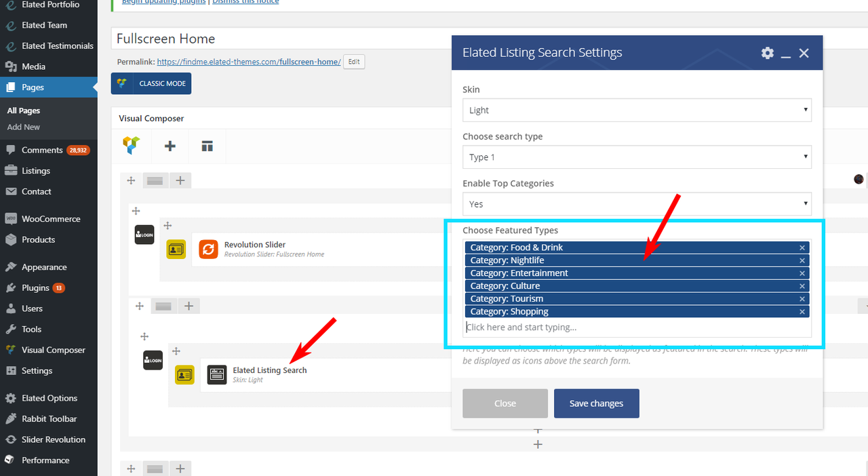Open the Skin dropdown
The width and height of the screenshot is (868, 476).
click(637, 110)
